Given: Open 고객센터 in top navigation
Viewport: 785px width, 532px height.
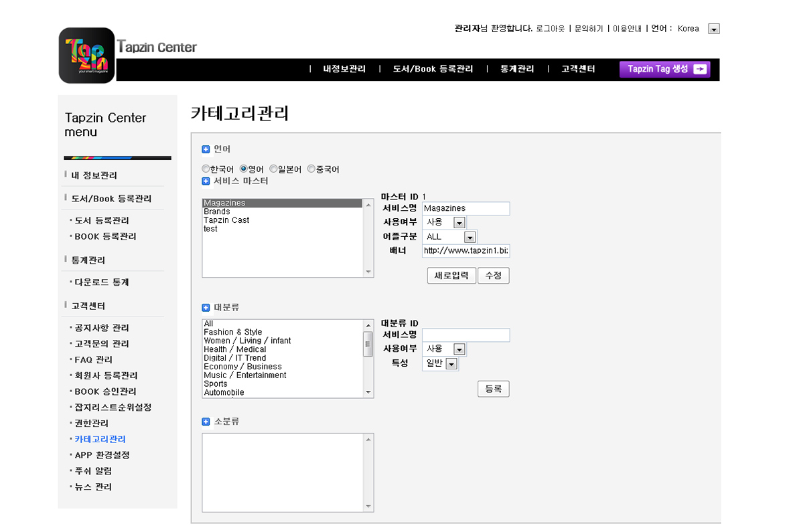Looking at the screenshot, I should pyautogui.click(x=578, y=69).
